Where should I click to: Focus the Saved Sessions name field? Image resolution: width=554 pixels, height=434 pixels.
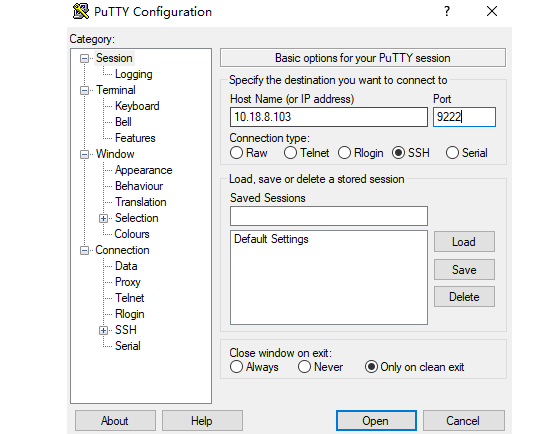[x=329, y=216]
